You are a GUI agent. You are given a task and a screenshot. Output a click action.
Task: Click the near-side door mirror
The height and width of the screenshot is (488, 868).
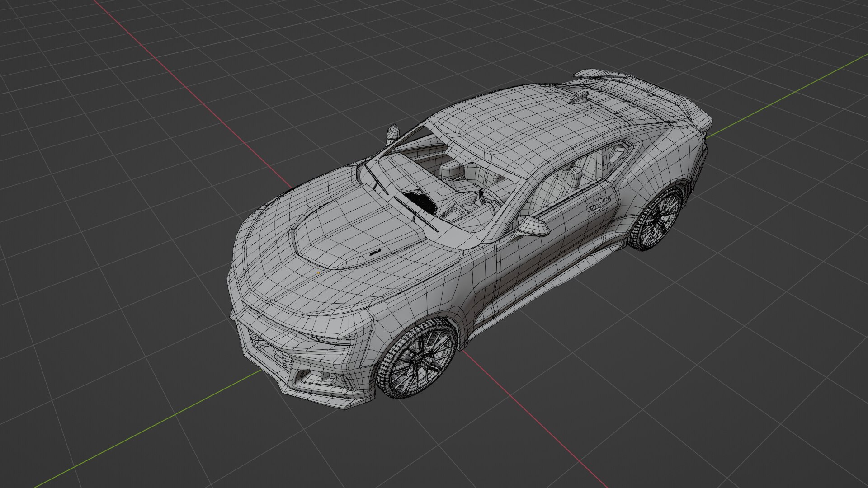[x=533, y=226]
